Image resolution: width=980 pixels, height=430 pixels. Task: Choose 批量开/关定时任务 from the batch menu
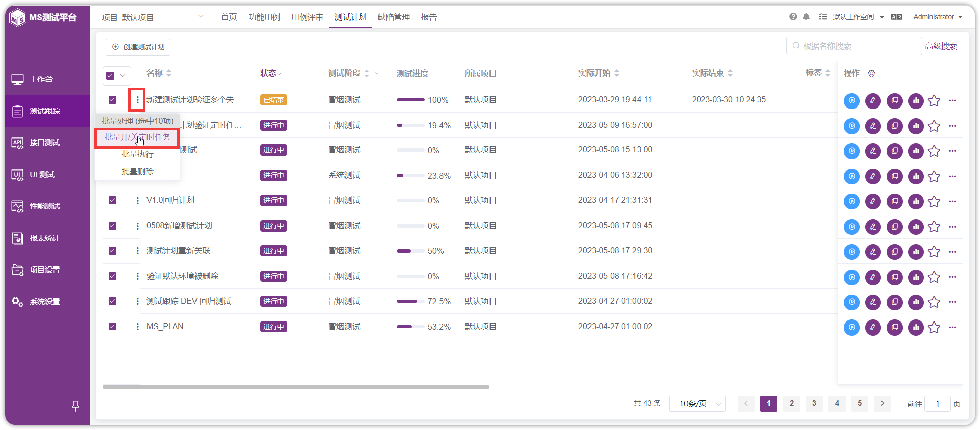point(137,137)
